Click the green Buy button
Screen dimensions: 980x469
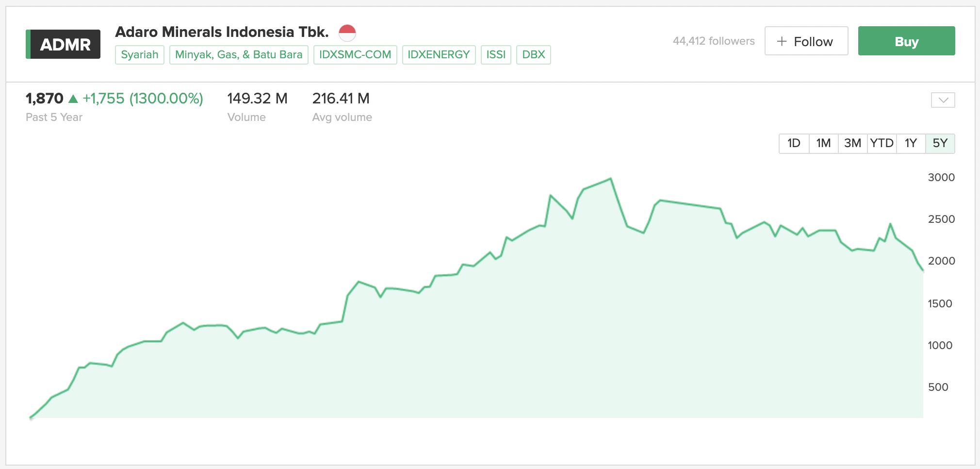[906, 41]
